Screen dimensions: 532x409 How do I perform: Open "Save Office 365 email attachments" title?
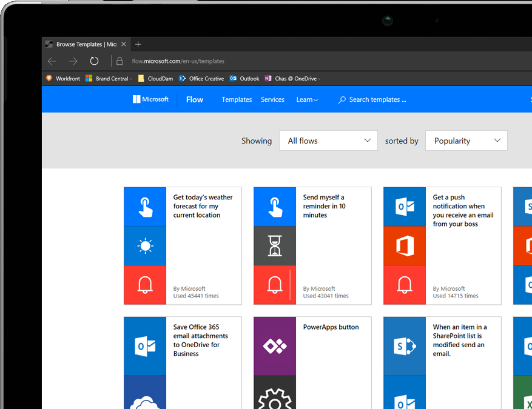(x=201, y=340)
